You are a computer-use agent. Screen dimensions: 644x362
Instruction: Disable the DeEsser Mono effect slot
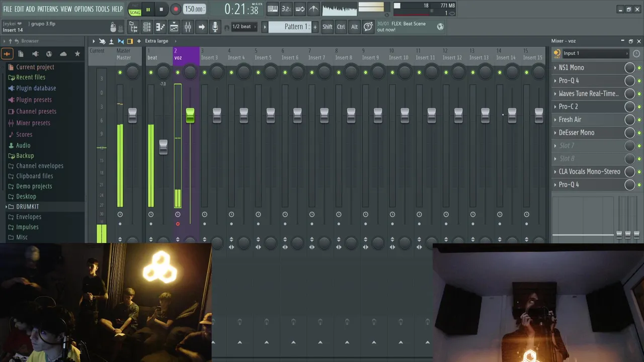point(639,133)
